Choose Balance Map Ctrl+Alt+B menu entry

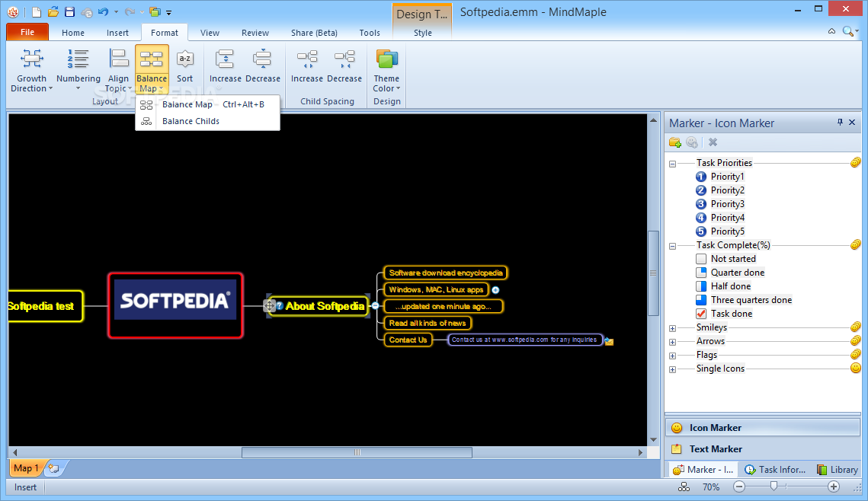click(207, 104)
